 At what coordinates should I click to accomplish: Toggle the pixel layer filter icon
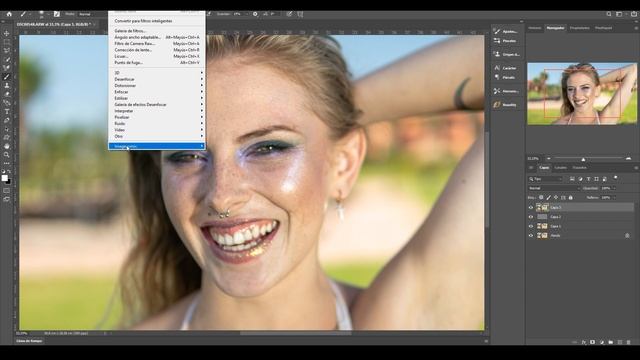tap(572, 179)
